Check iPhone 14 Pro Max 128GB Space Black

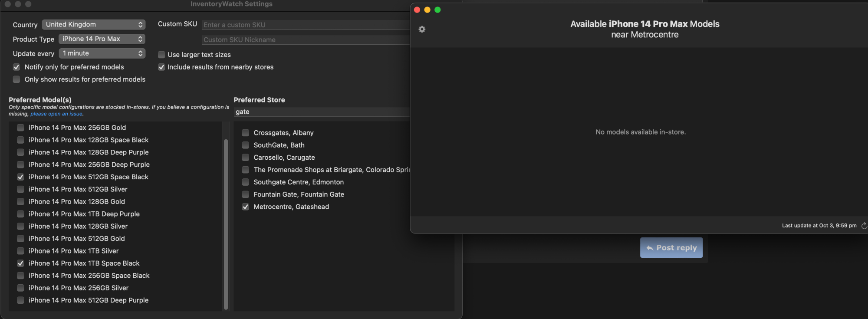(20, 140)
